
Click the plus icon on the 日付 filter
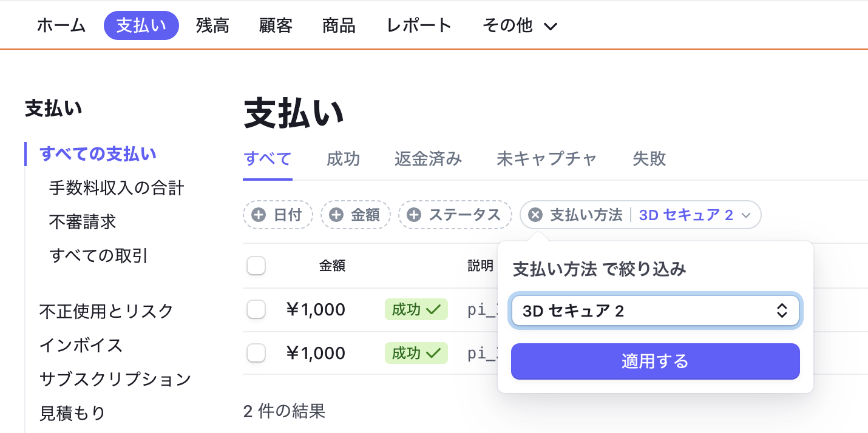[259, 215]
